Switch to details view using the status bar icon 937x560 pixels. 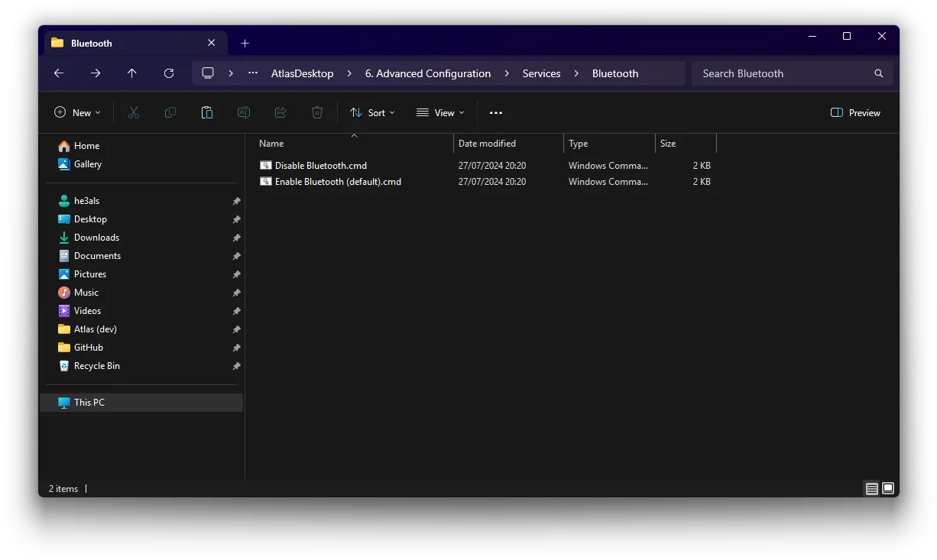[x=871, y=488]
